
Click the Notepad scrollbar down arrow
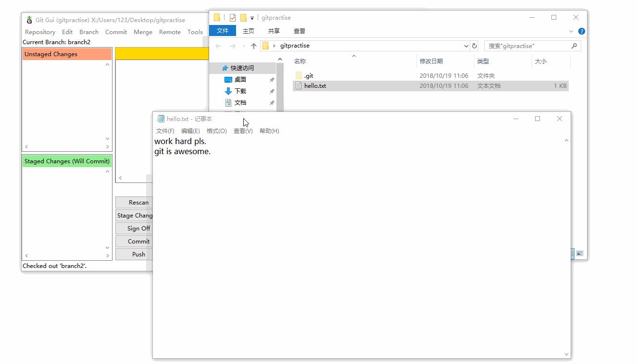(566, 354)
